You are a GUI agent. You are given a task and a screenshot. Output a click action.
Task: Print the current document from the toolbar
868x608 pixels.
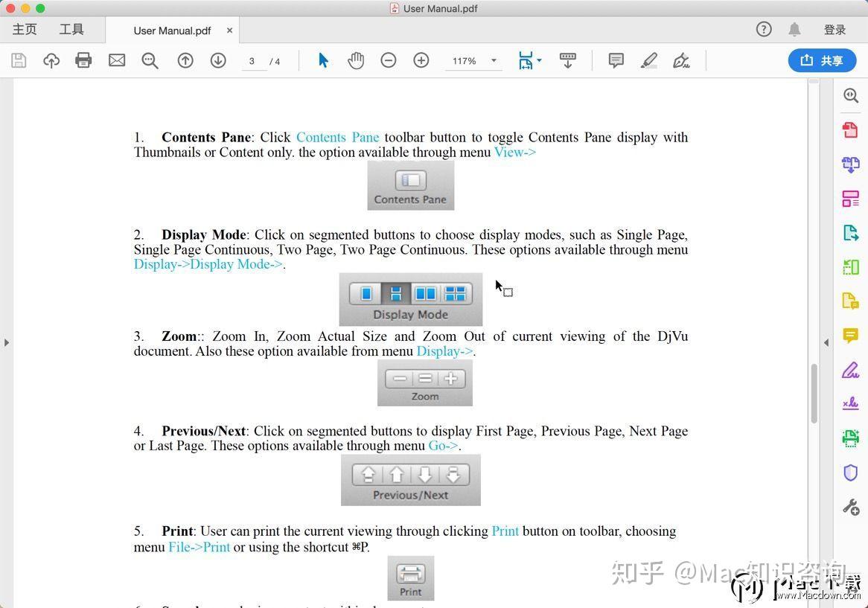click(x=83, y=60)
